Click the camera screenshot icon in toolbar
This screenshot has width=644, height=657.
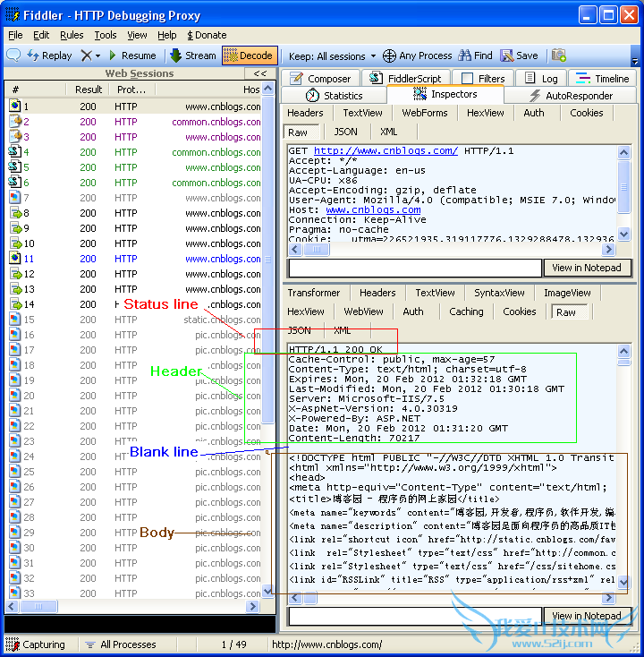point(559,55)
